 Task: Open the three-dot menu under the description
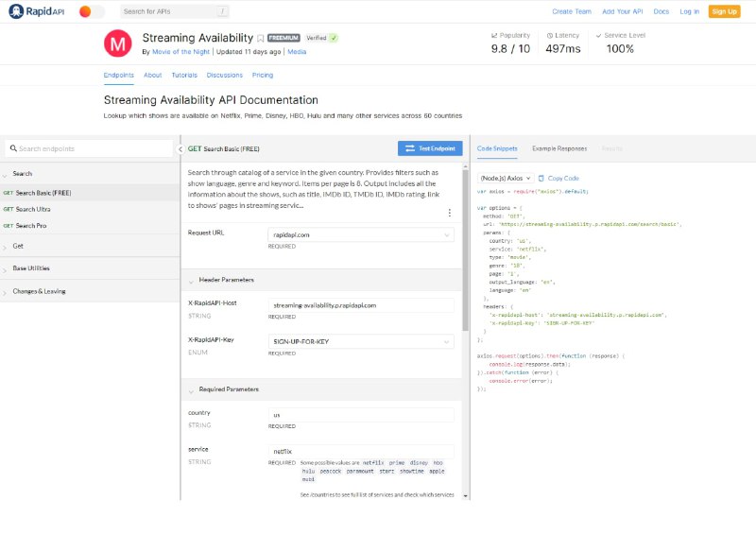coord(449,213)
